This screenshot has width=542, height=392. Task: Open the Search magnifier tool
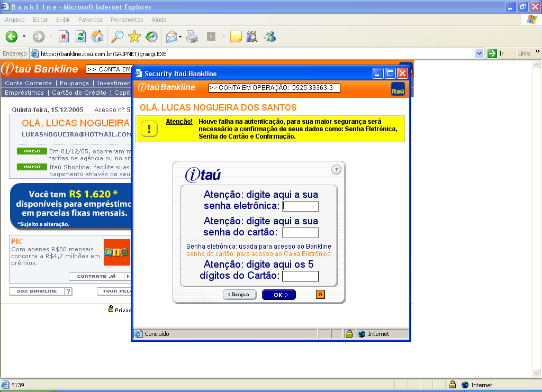click(x=117, y=37)
